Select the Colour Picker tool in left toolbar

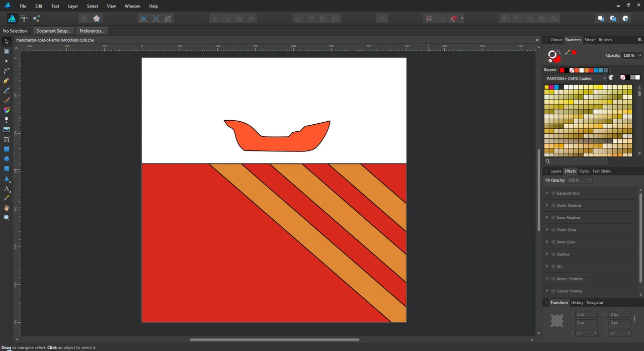tap(7, 198)
